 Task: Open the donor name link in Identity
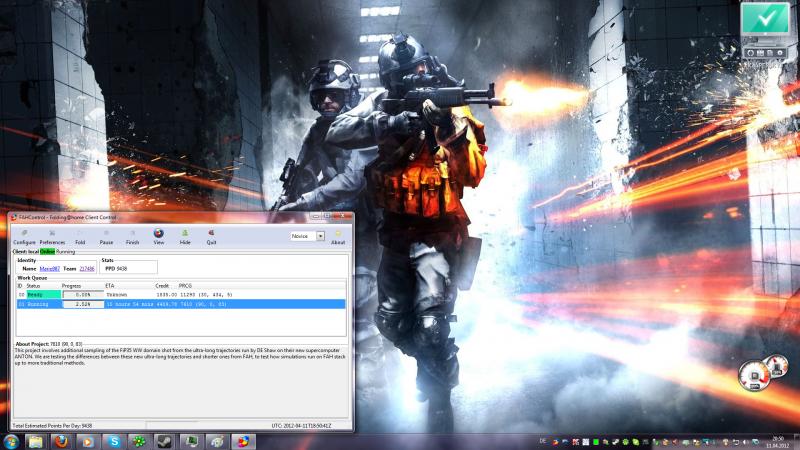(49, 268)
